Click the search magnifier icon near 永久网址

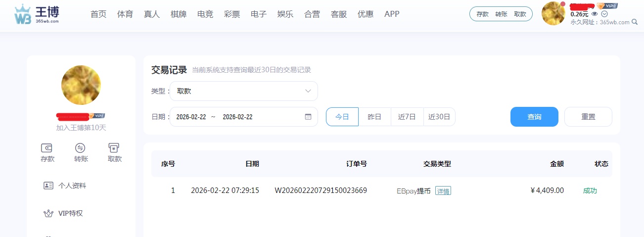click(x=635, y=22)
